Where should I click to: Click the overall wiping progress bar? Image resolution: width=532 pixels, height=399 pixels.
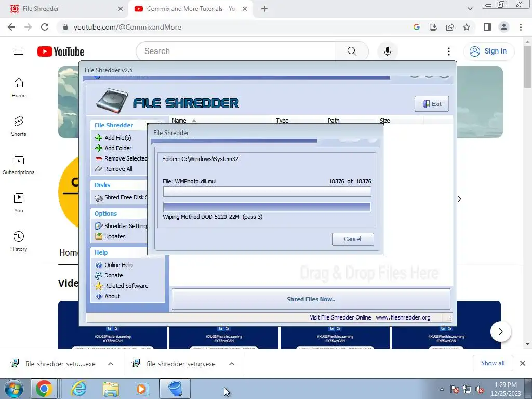click(267, 207)
